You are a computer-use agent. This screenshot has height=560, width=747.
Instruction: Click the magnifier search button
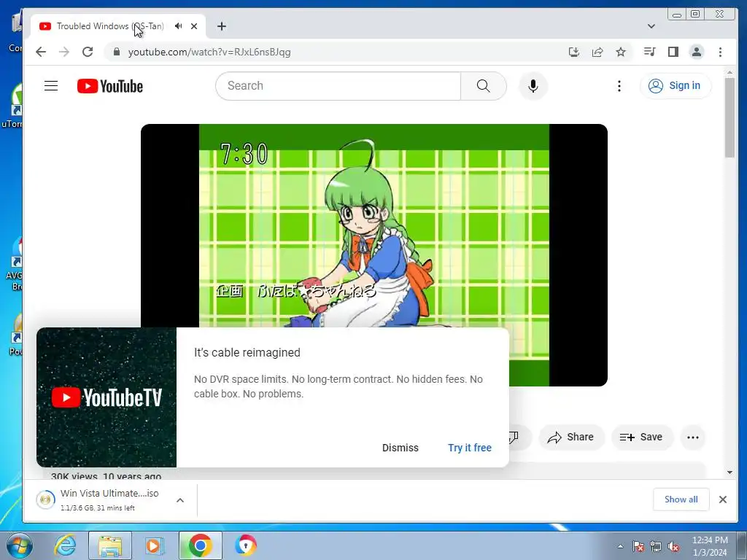pos(484,86)
